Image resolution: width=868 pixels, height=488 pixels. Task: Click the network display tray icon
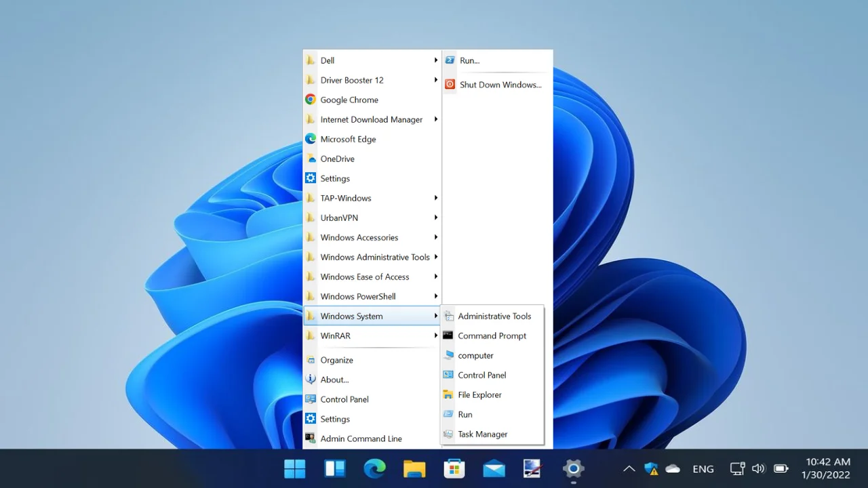[737, 468]
